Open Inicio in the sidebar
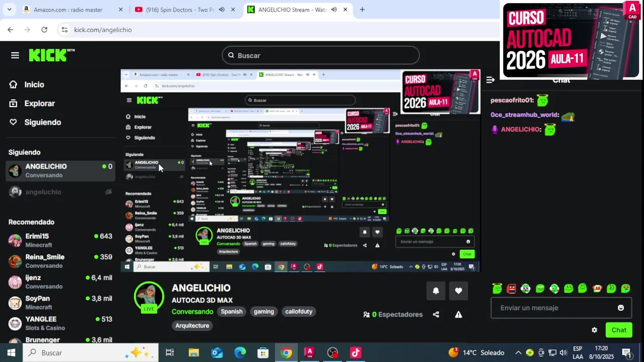 coord(34,84)
